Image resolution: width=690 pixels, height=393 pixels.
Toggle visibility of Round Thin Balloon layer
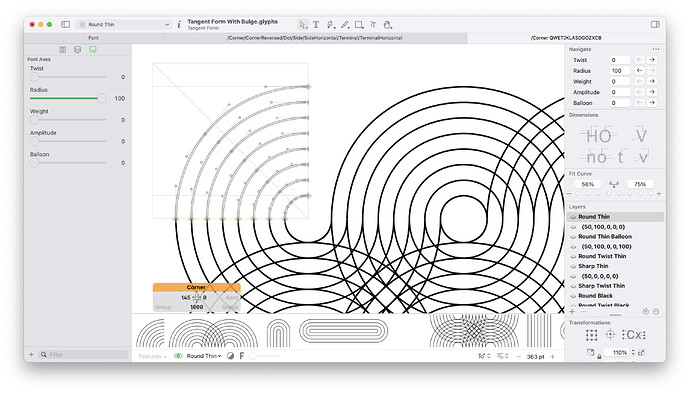coord(573,237)
